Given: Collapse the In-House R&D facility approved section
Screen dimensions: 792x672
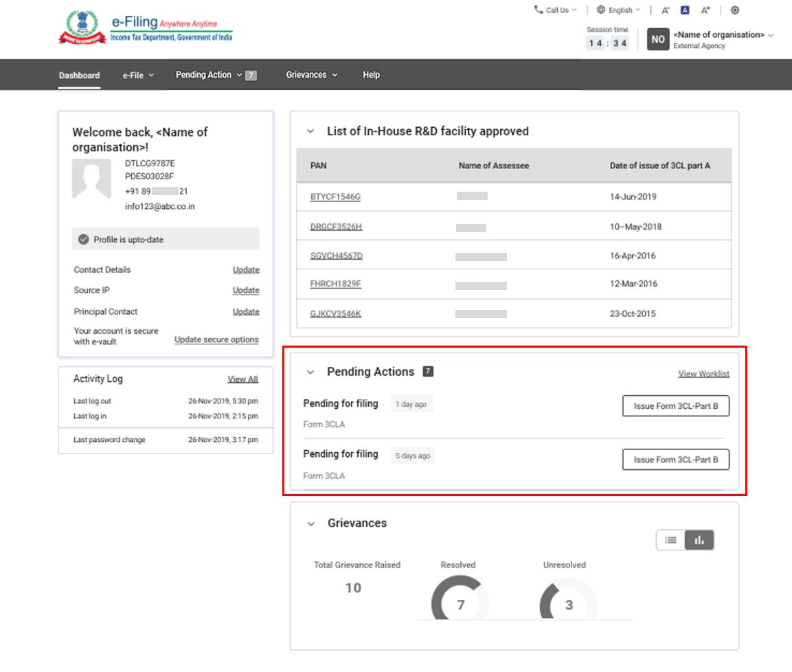Looking at the screenshot, I should tap(310, 131).
